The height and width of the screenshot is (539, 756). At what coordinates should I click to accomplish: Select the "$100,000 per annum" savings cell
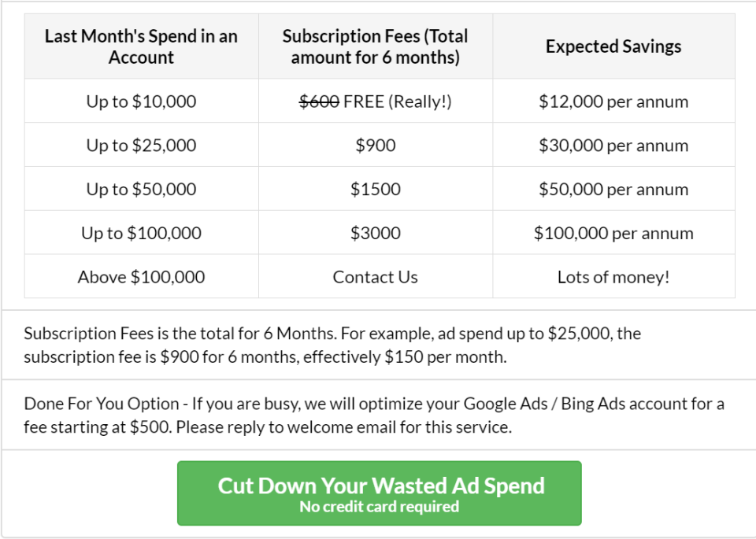pyautogui.click(x=613, y=234)
